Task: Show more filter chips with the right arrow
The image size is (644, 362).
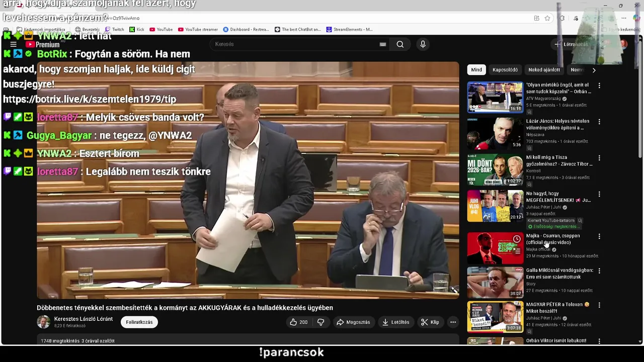Action: tap(594, 70)
